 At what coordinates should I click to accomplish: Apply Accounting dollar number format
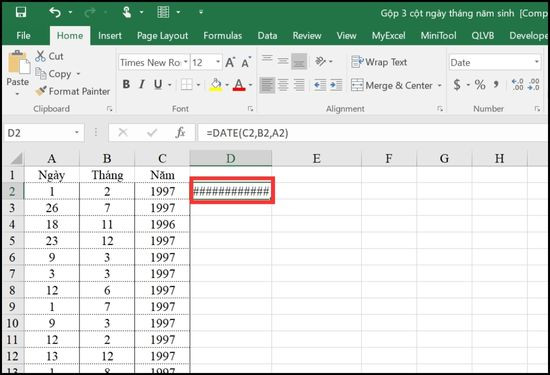point(457,85)
